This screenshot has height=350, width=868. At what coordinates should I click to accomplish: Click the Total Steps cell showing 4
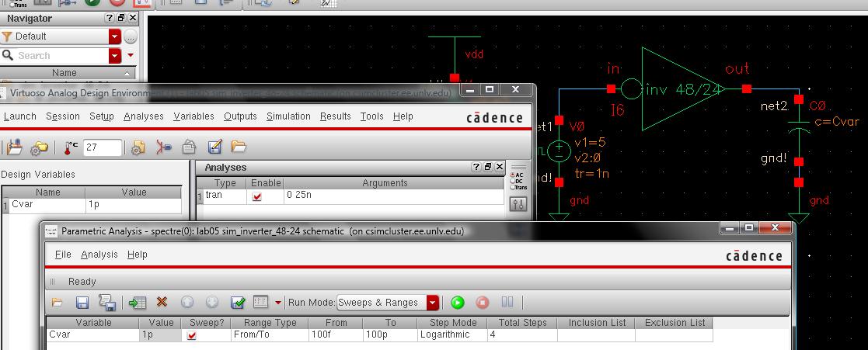pos(522,334)
